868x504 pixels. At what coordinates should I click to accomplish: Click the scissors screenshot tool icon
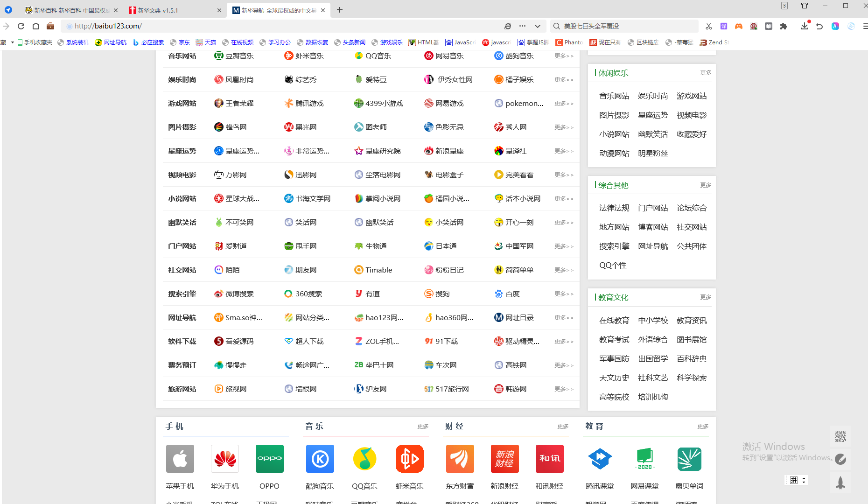click(709, 26)
